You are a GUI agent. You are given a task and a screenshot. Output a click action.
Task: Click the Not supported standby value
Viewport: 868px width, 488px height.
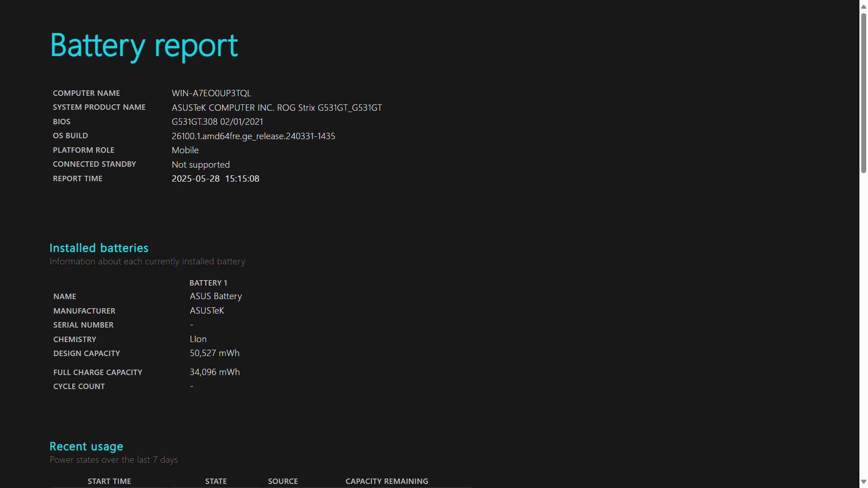tap(200, 164)
